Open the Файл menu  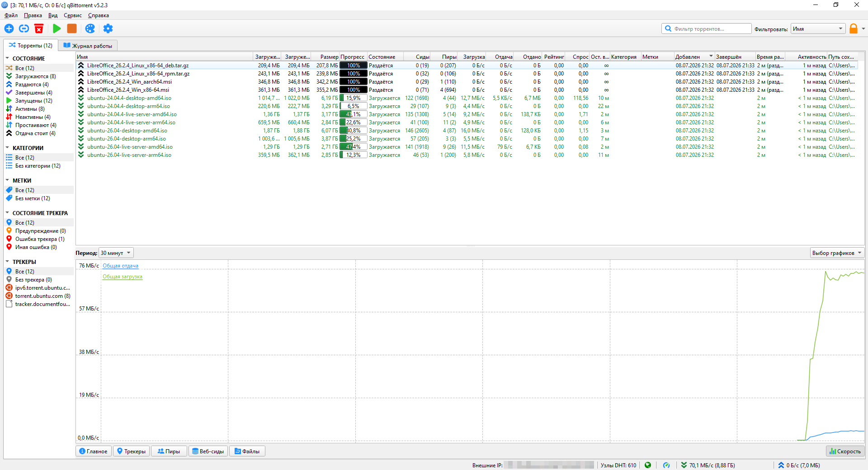click(11, 15)
